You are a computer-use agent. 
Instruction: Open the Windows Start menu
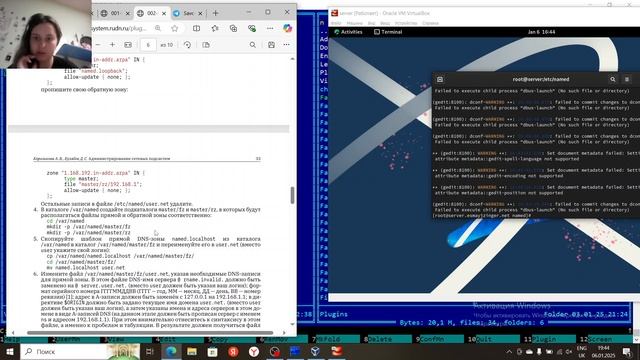(x=9, y=351)
